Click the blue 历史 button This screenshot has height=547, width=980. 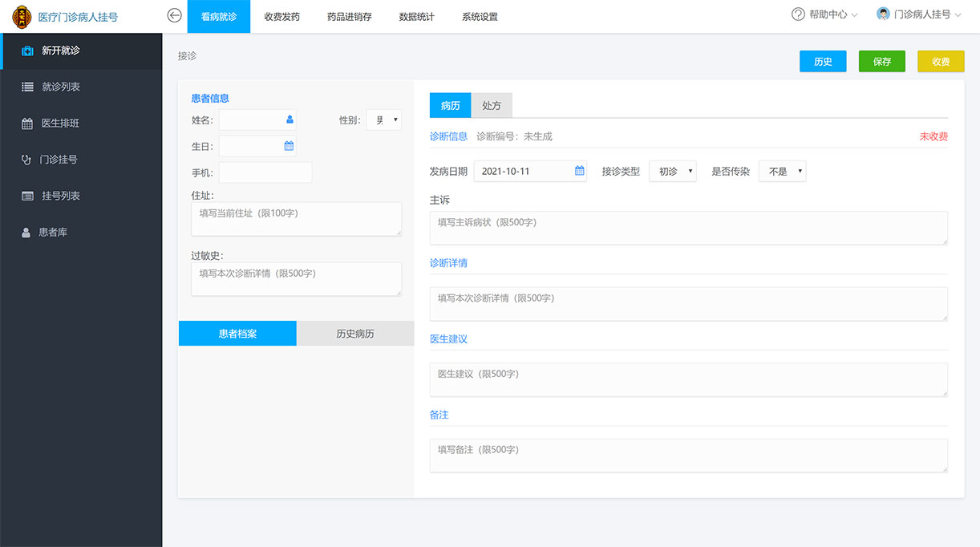[823, 62]
